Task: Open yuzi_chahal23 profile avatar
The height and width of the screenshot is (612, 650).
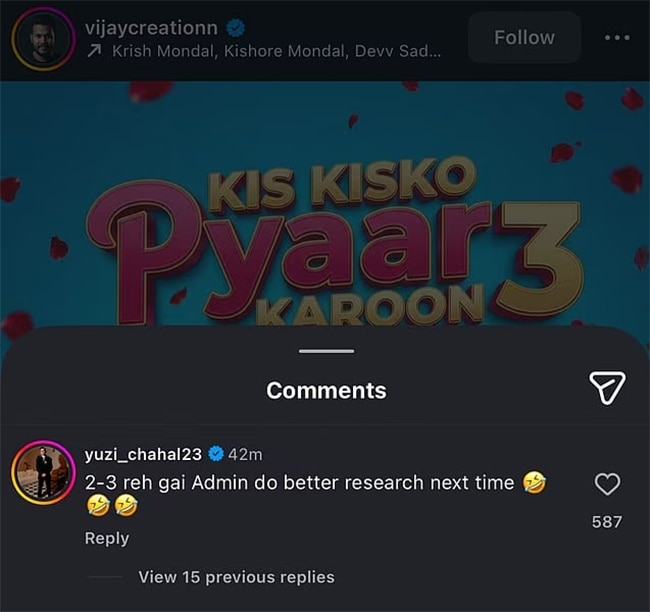Action: coord(43,471)
